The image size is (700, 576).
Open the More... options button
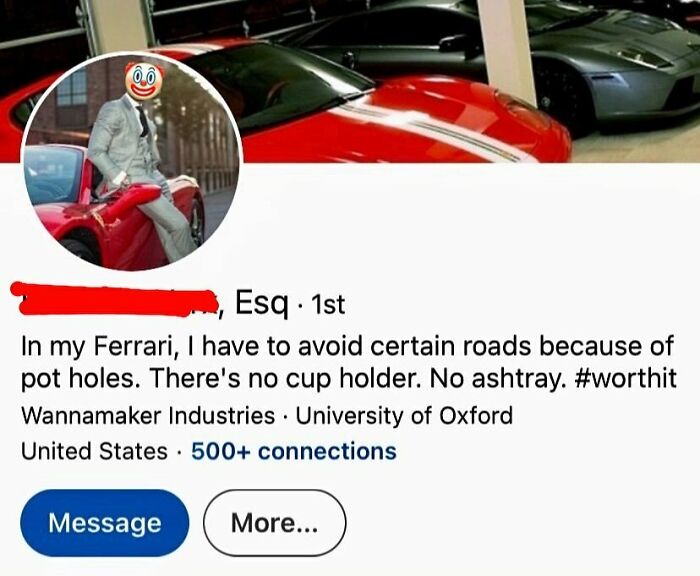(275, 523)
